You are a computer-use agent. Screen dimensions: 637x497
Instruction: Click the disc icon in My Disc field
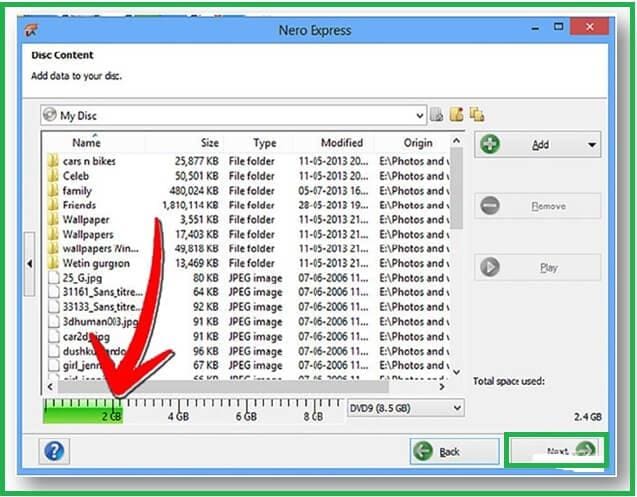pos(50,115)
